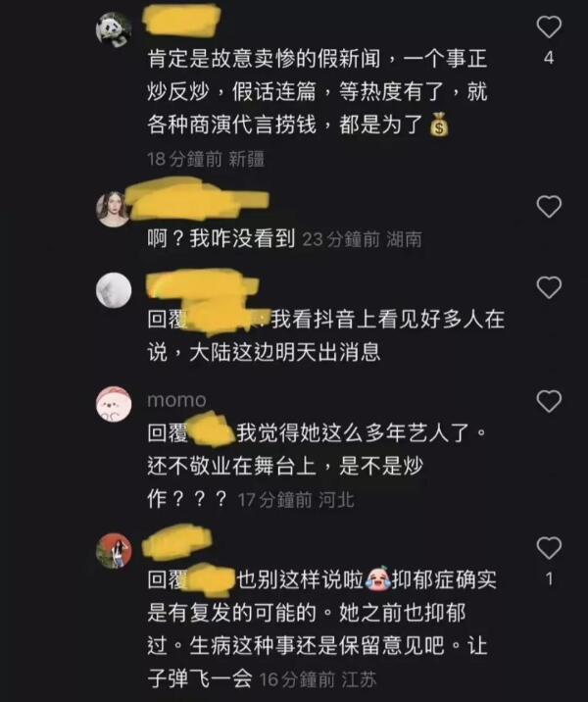
Task: Tap the reply text 让子弹飞一会
Action: [x=317, y=663]
